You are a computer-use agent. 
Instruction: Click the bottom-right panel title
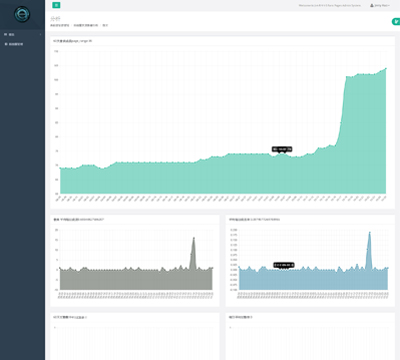click(241, 317)
